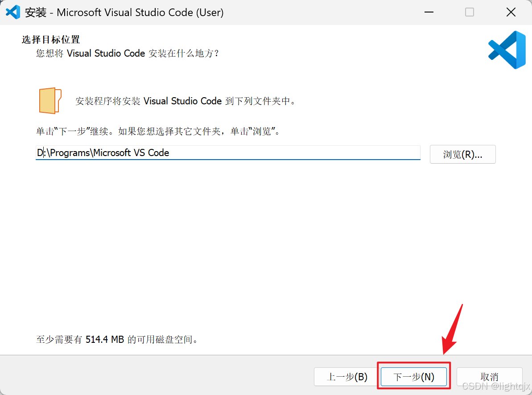The image size is (532, 395).
Task: Click the 您想将 Visual Studio Code 安装在什么地方 subtitle
Action: click(x=127, y=53)
